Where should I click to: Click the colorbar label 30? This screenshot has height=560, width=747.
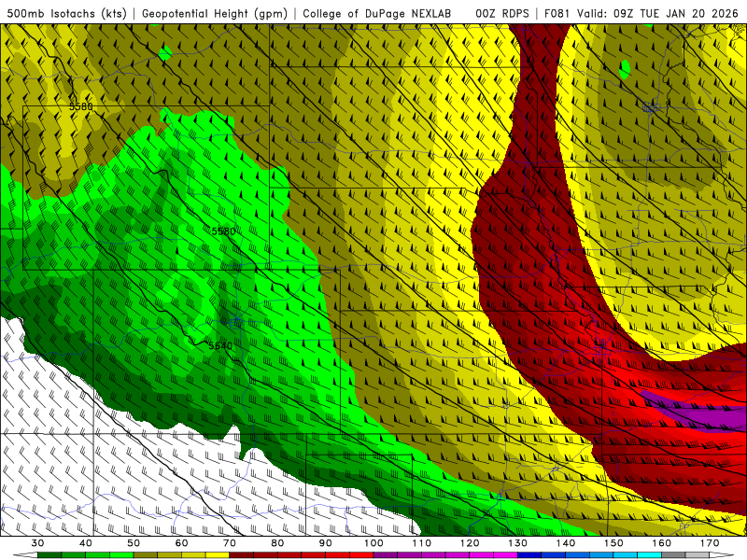[x=37, y=543]
